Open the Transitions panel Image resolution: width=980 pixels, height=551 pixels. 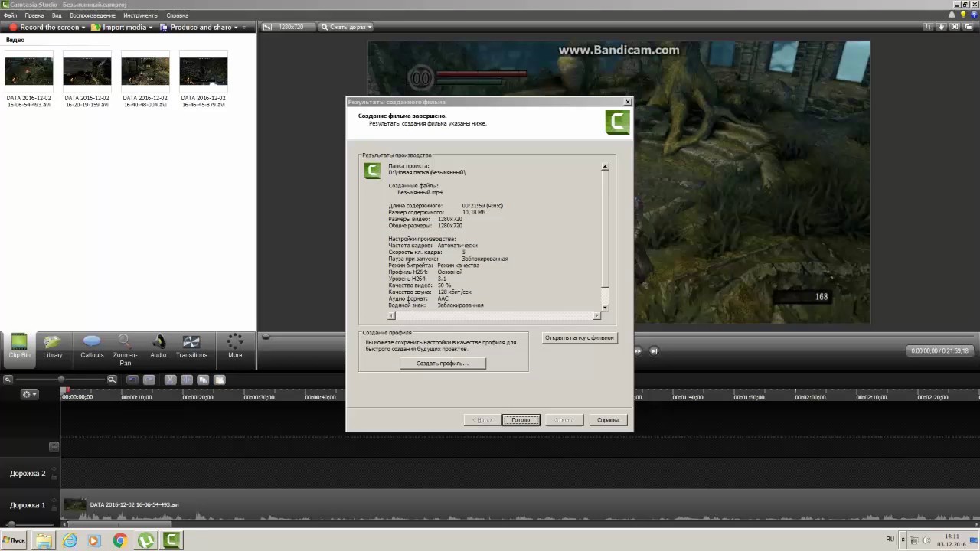click(x=191, y=346)
